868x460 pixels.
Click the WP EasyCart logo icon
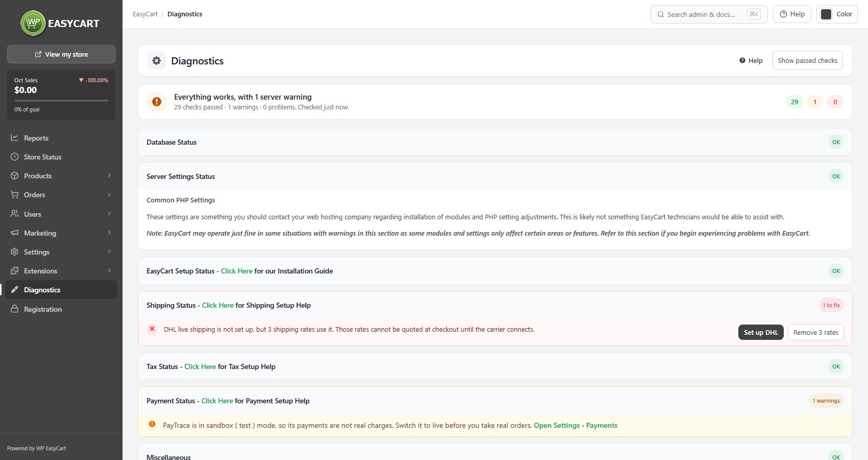click(33, 23)
